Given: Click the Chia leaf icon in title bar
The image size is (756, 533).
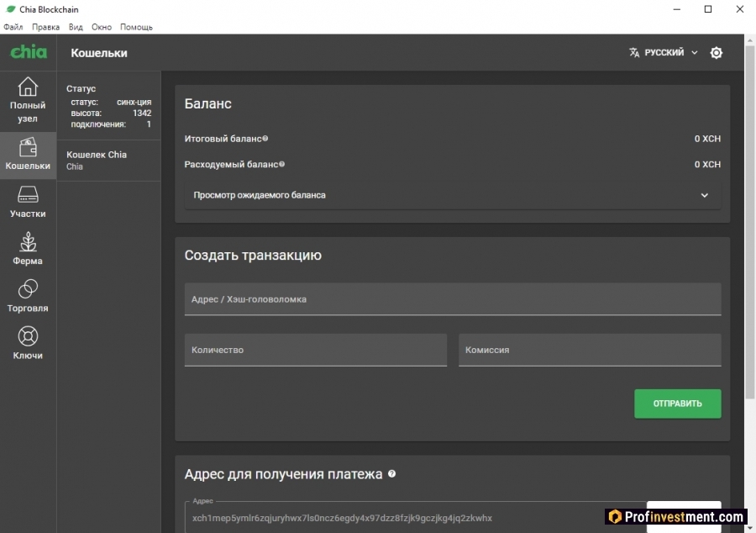Looking at the screenshot, I should (x=10, y=9).
